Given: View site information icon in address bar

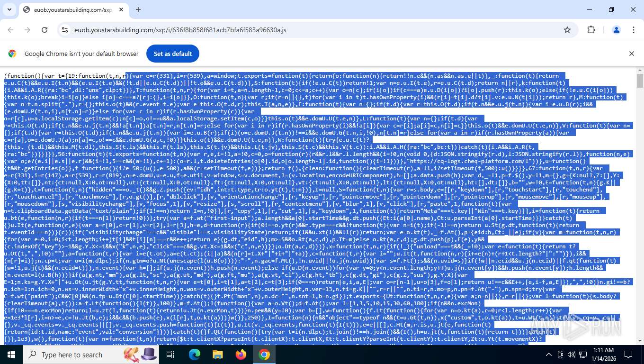Looking at the screenshot, I should tap(65, 30).
